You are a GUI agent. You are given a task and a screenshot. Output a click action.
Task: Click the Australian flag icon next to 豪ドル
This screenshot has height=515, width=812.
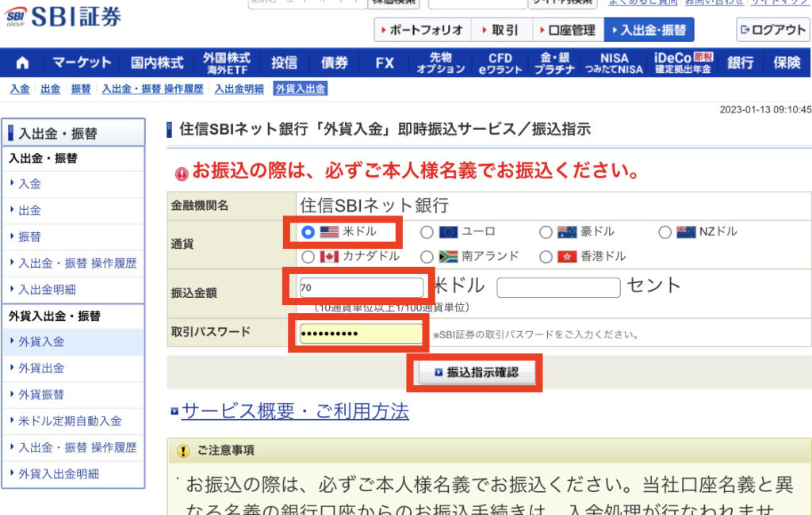[567, 232]
